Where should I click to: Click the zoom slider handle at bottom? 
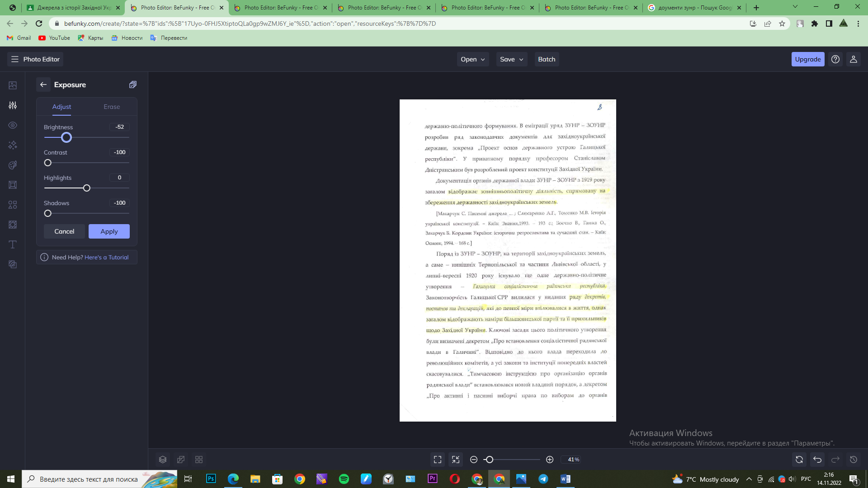(489, 460)
